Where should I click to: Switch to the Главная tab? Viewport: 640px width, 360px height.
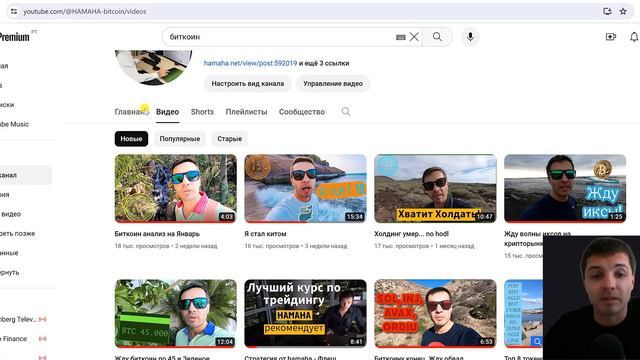coord(129,112)
